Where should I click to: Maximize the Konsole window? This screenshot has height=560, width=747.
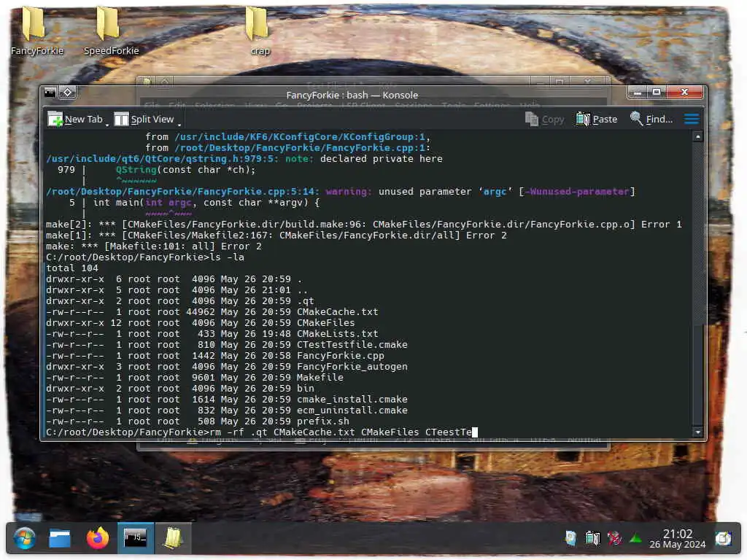click(657, 92)
